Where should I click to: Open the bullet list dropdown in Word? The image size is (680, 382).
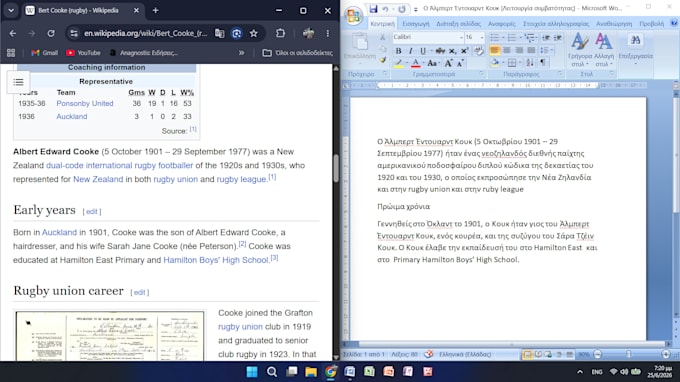pyautogui.click(x=503, y=38)
